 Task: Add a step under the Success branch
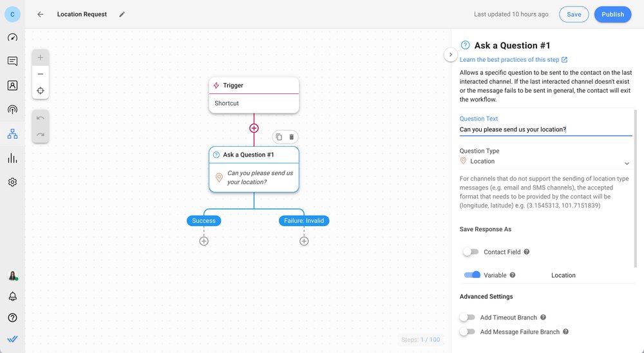pyautogui.click(x=204, y=241)
